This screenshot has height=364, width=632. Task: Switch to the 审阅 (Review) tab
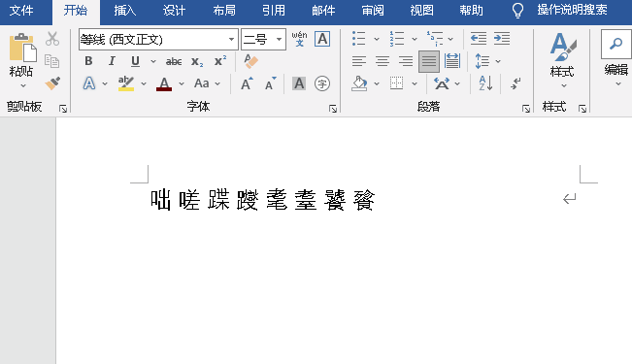point(373,11)
